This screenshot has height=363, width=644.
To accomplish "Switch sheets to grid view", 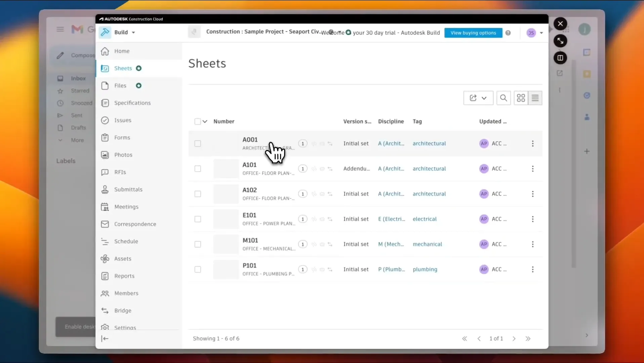I will click(521, 98).
